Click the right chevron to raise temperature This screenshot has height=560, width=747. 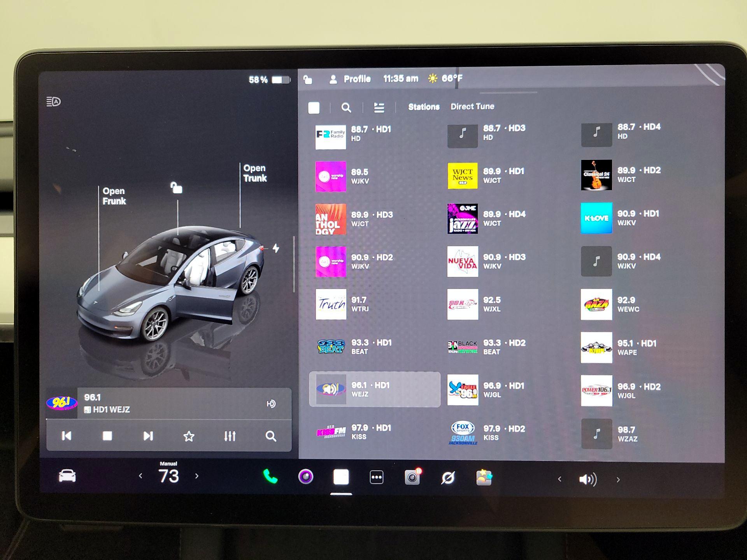(197, 475)
